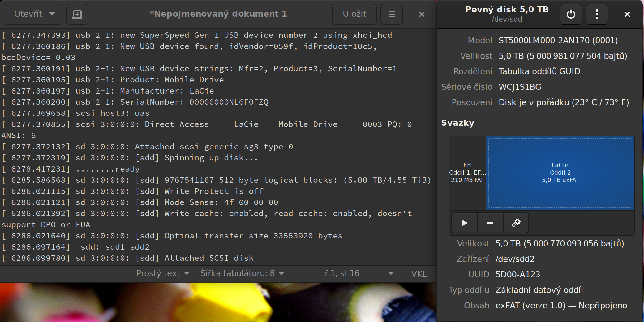Click the Pevný disk 5,0 TB title
644x322 pixels.
pos(507,10)
